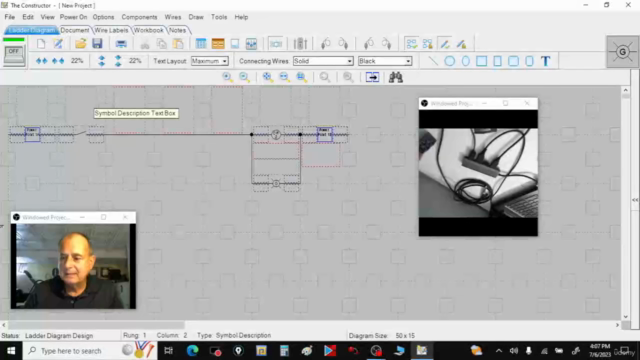Toggle wire pencil lock icon
Viewport: 640px width, 360px height.
tap(462, 44)
